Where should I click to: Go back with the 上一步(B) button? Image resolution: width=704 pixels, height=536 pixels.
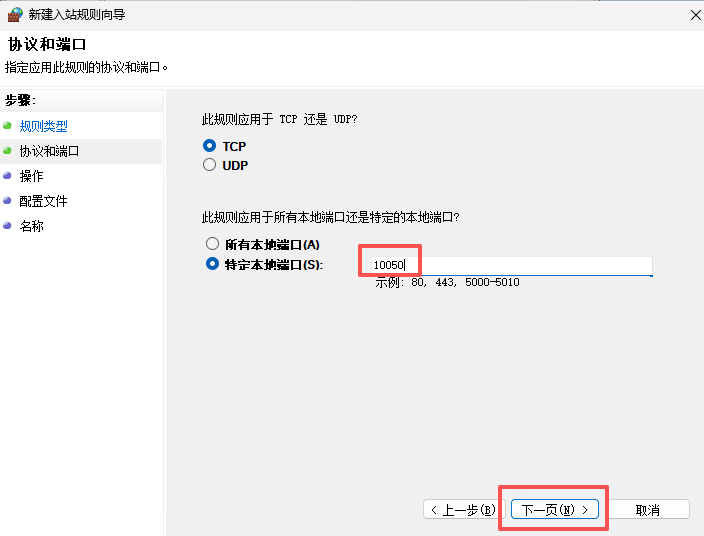click(x=461, y=510)
